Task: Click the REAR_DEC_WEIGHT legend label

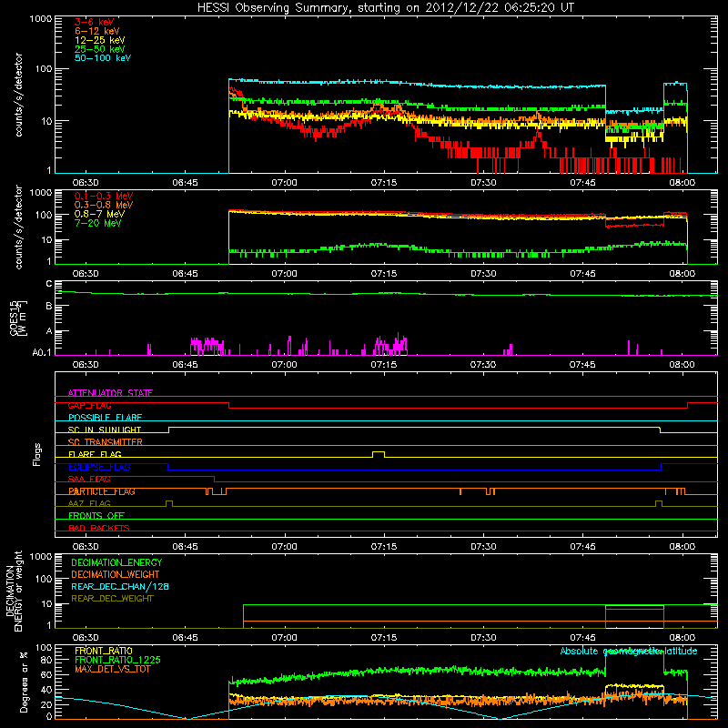Action: [112, 599]
